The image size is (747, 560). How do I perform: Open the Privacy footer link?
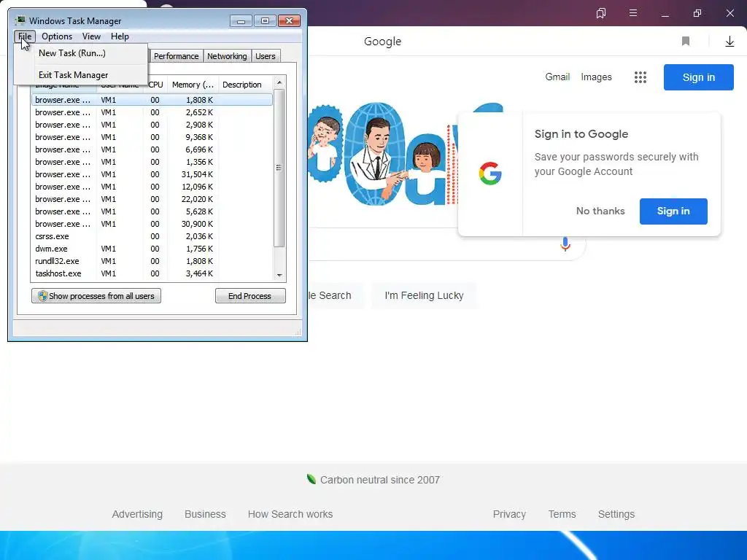[509, 514]
